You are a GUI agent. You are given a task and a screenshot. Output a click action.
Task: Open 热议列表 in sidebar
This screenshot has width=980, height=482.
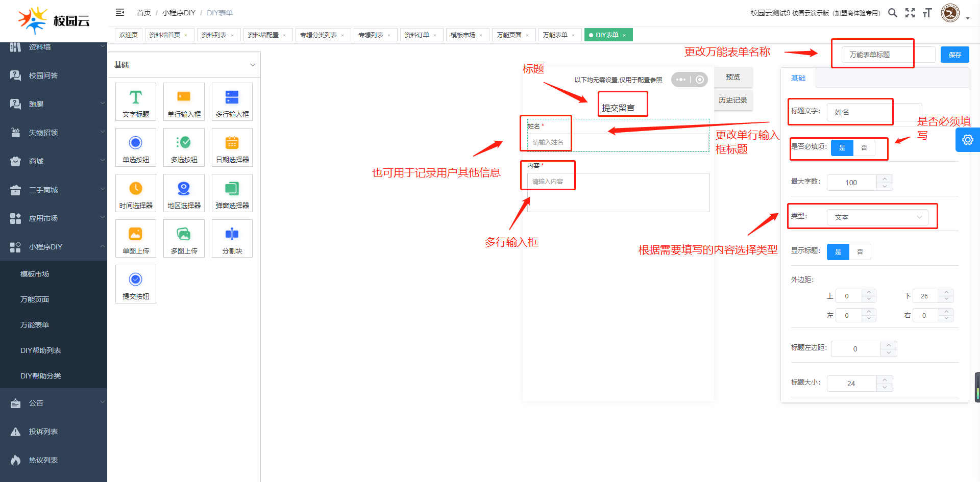pos(54,460)
